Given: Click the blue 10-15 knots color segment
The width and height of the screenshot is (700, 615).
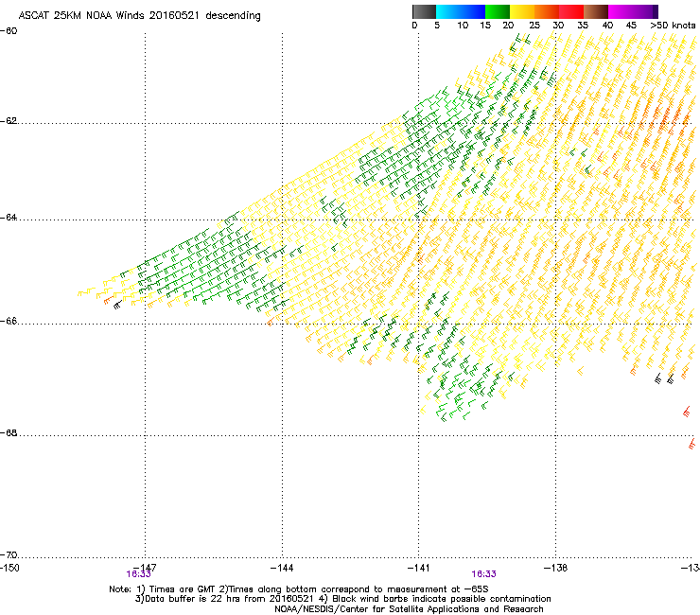Looking at the screenshot, I should [x=473, y=11].
